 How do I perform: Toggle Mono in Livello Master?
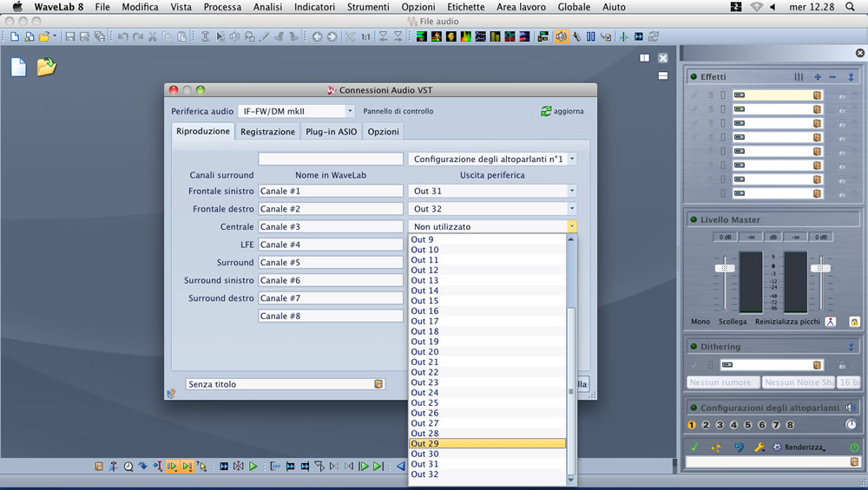[700, 322]
